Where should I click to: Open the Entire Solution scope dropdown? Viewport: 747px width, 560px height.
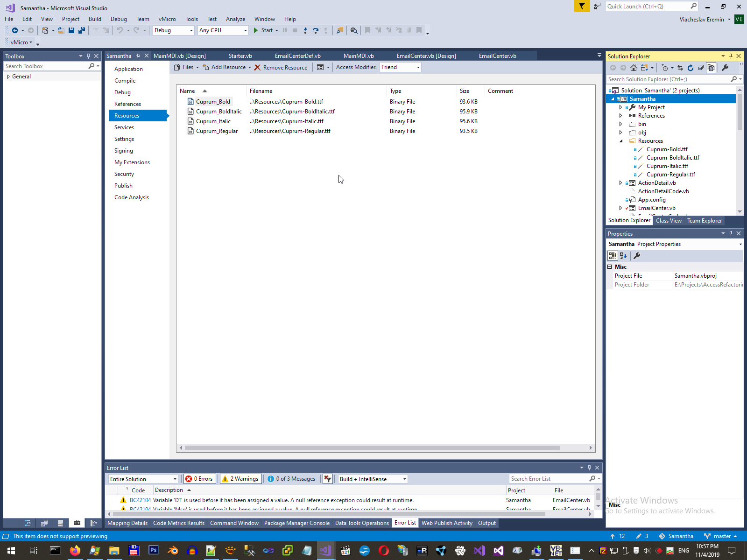(x=143, y=479)
